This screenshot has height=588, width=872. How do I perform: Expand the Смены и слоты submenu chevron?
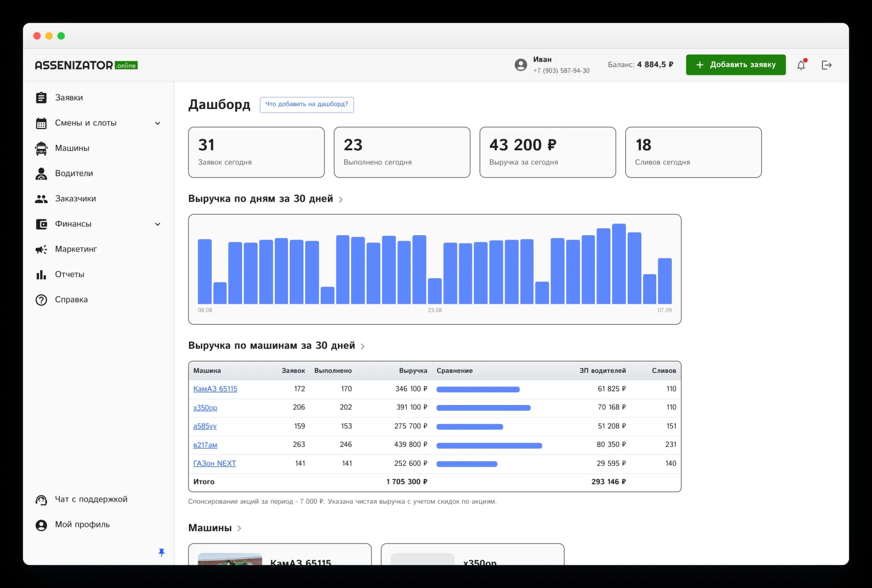coord(158,123)
